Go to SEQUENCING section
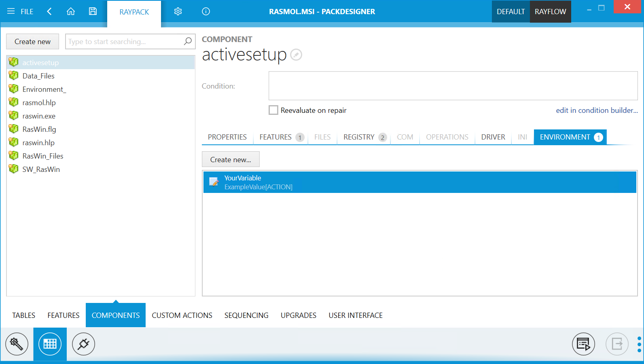The height and width of the screenshot is (364, 644). (x=246, y=315)
